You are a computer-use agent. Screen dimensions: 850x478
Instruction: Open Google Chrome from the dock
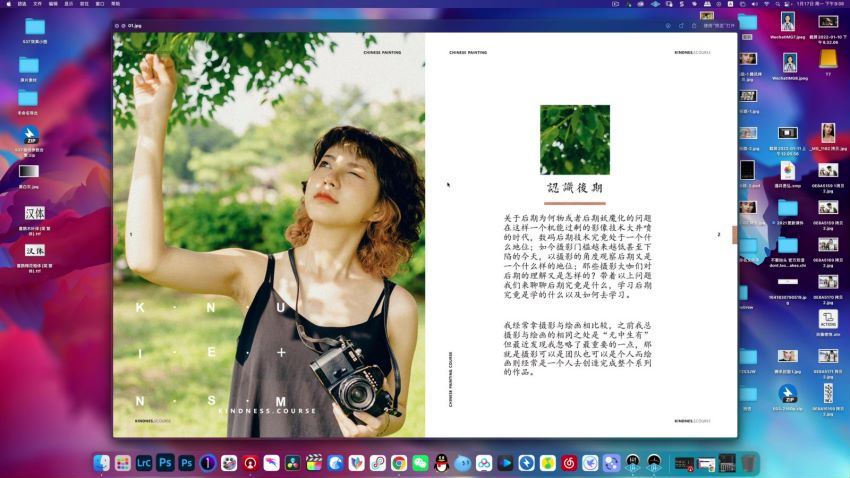click(x=399, y=463)
